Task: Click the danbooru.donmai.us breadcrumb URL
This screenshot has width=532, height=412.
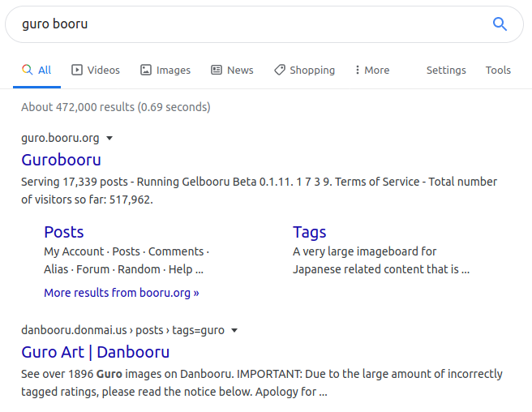Action: [122, 330]
